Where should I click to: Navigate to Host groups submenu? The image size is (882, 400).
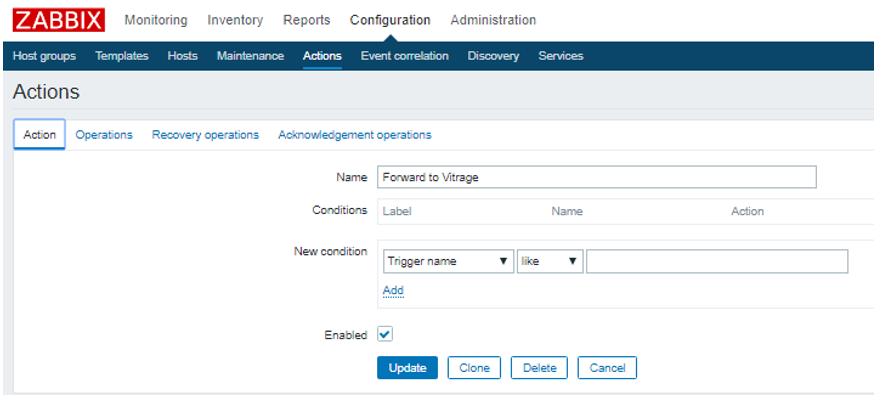(44, 56)
